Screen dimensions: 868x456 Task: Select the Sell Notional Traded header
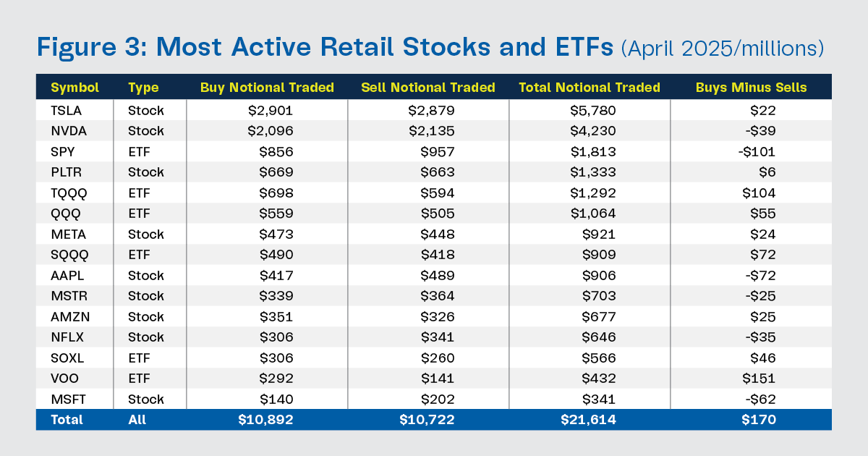[428, 88]
